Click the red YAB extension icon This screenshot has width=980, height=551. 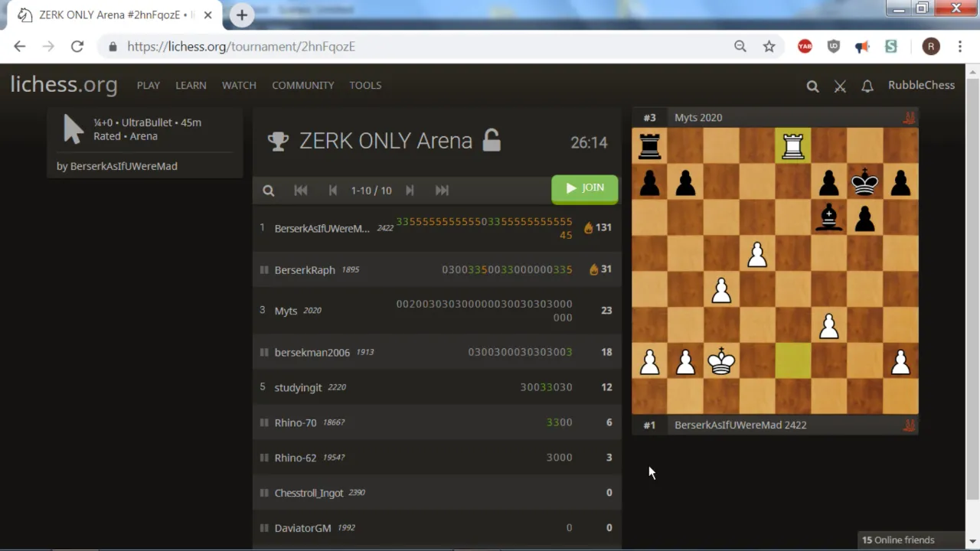point(805,47)
